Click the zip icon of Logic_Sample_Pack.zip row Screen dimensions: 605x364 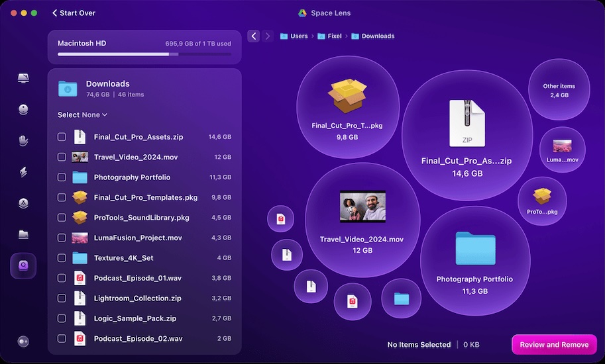pos(80,318)
